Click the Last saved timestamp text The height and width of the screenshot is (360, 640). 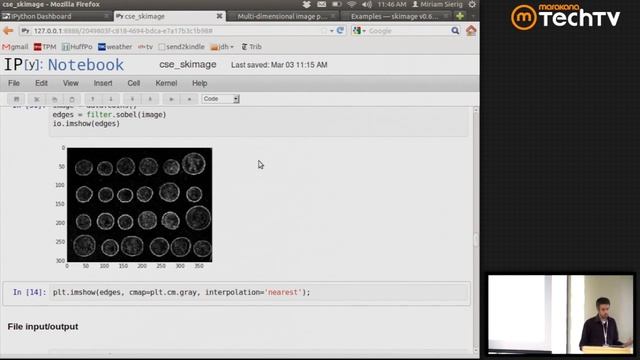pyautogui.click(x=279, y=65)
